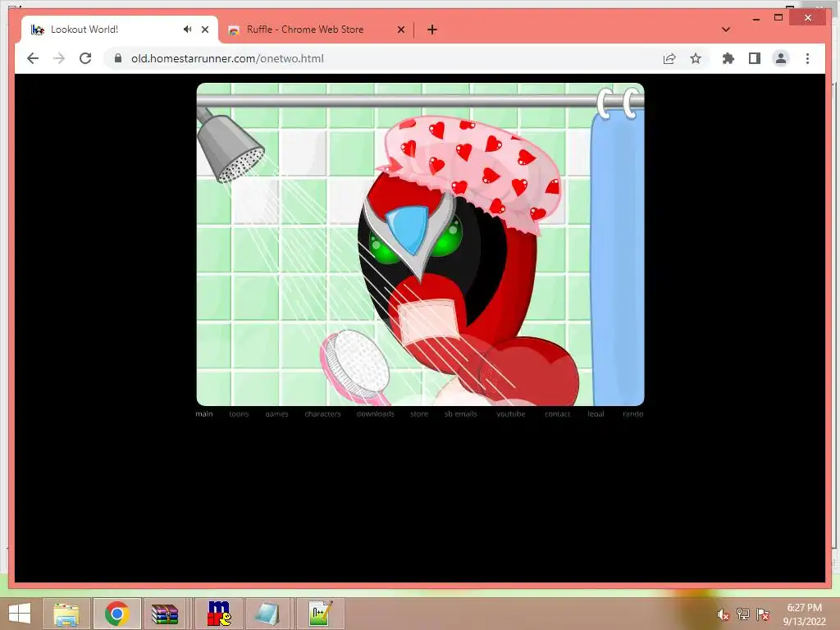Screen dimensions: 840x630
Task: Maximize the Chrome window
Action: (x=778, y=18)
